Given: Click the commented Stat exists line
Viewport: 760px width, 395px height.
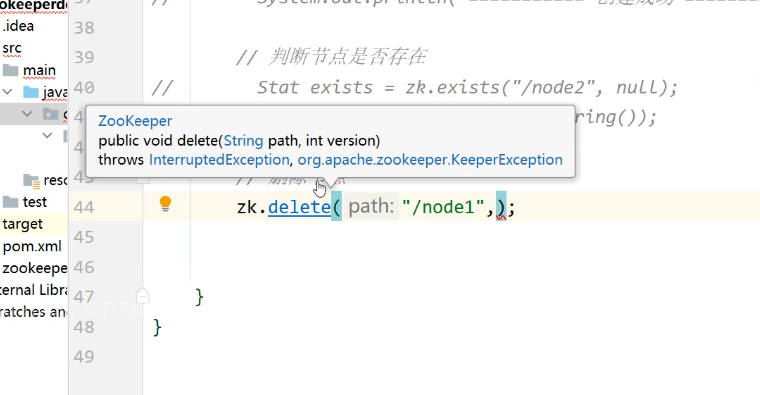Looking at the screenshot, I should coord(467,88).
